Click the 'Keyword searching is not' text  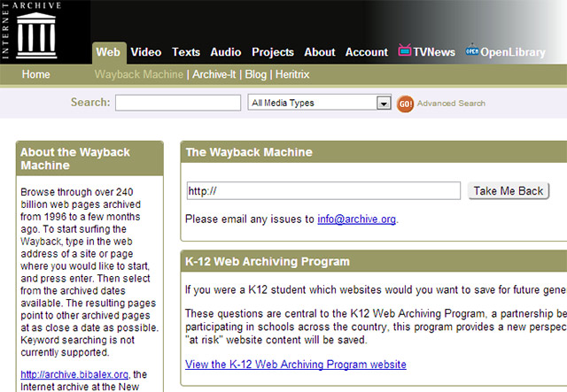(x=77, y=340)
